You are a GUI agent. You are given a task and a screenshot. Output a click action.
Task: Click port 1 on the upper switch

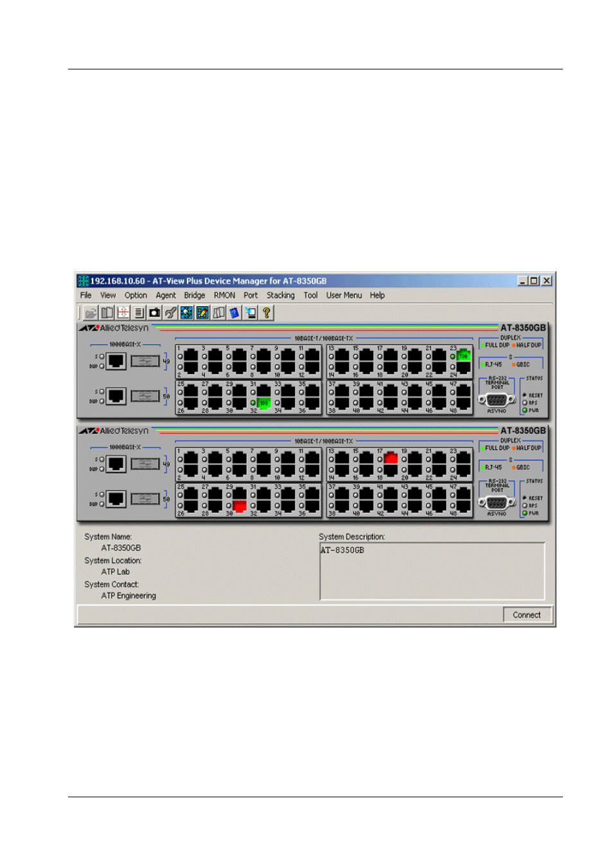click(191, 355)
